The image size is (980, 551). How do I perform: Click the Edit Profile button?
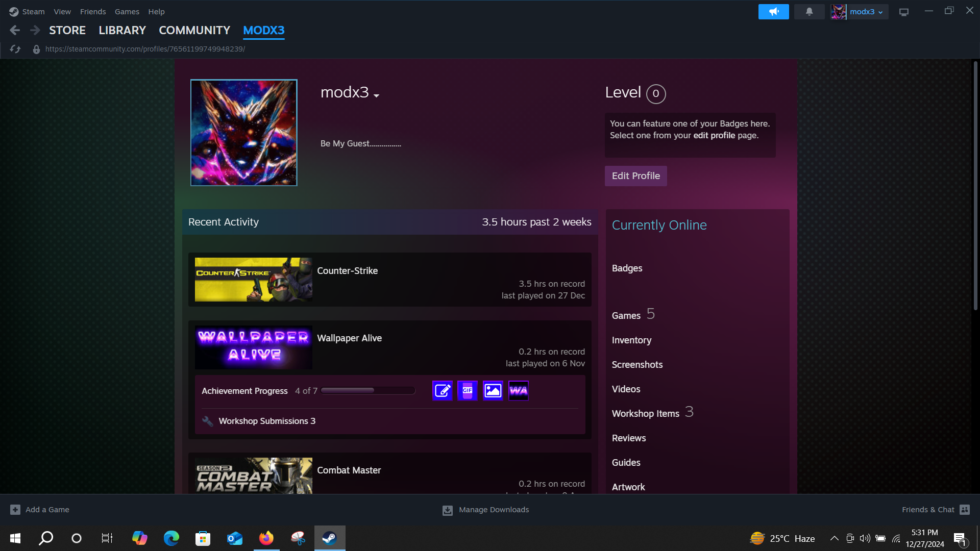click(x=635, y=176)
